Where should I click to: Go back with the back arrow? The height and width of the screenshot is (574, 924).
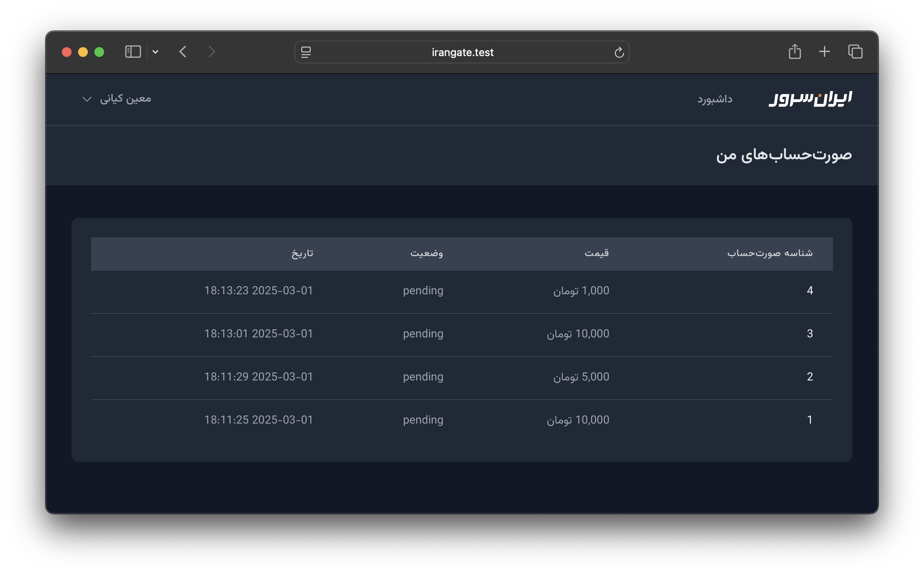pos(183,52)
